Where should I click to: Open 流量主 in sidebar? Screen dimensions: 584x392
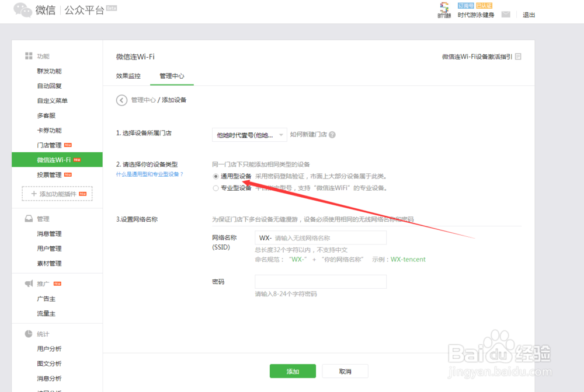pos(46,313)
